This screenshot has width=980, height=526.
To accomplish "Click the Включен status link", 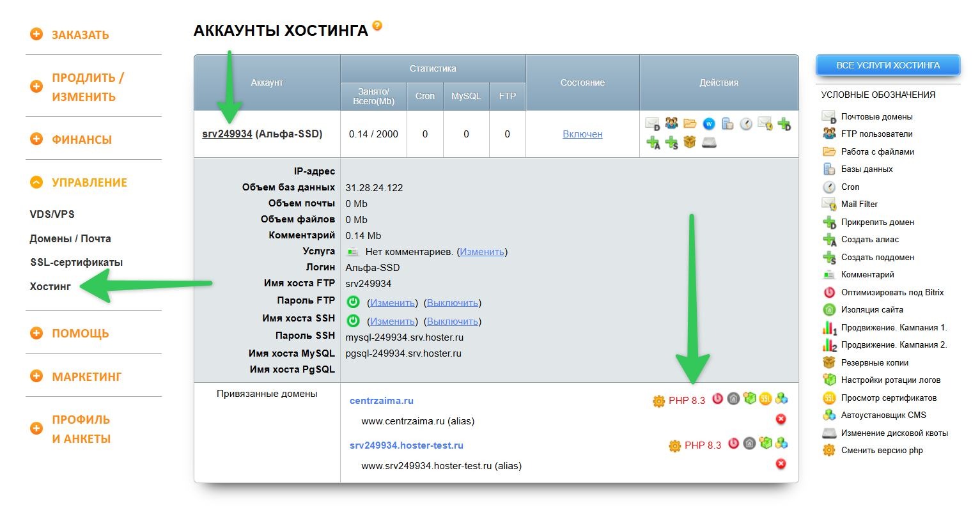I will pos(582,134).
